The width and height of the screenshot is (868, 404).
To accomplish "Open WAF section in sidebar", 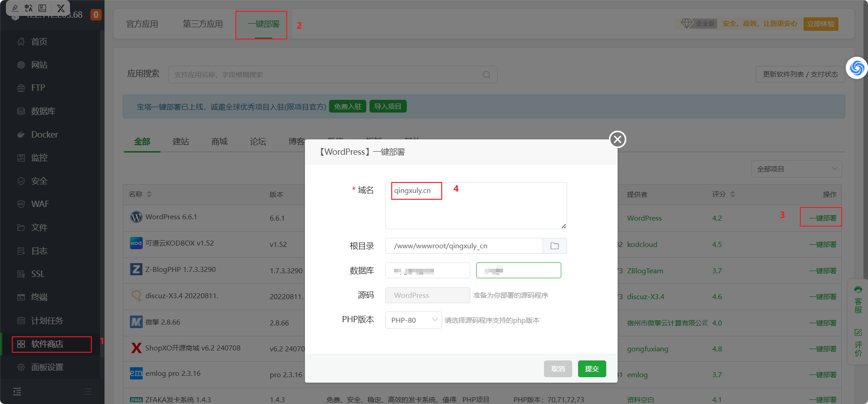I will [40, 204].
